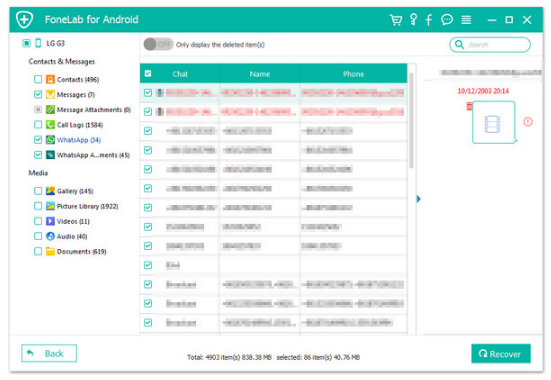Click the key register icon

pyautogui.click(x=414, y=20)
